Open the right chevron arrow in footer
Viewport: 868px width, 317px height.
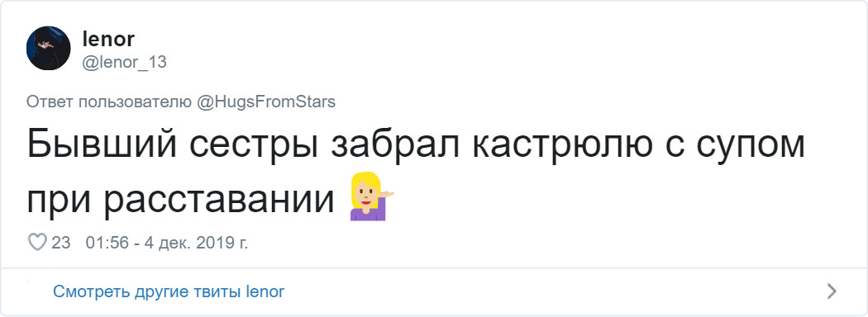tap(831, 291)
